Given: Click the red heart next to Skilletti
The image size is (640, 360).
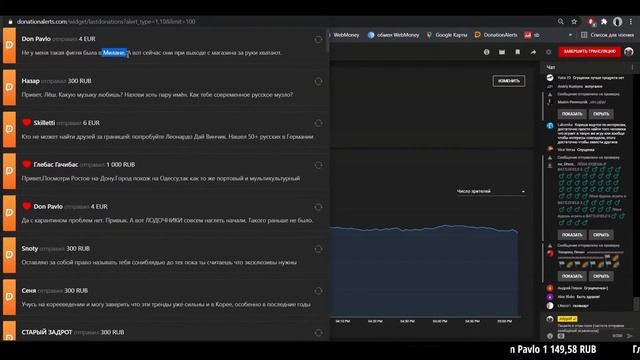Looking at the screenshot, I should point(27,122).
